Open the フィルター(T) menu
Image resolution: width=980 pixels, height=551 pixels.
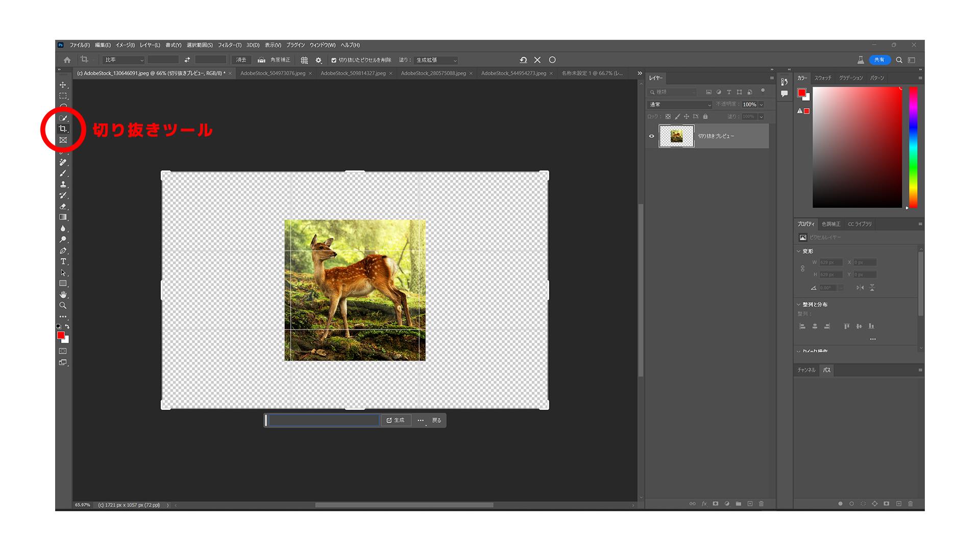pos(230,45)
